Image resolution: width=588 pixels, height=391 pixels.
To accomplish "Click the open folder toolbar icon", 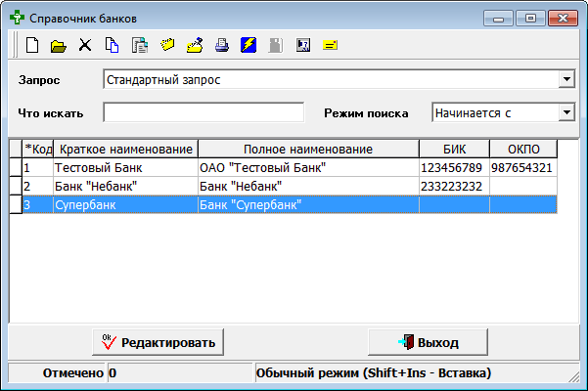I will click(x=59, y=46).
